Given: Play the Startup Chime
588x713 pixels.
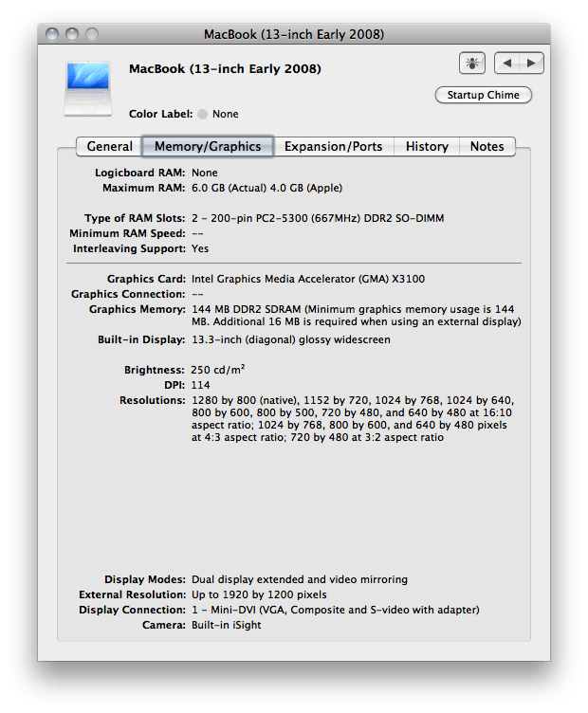Looking at the screenshot, I should point(483,95).
